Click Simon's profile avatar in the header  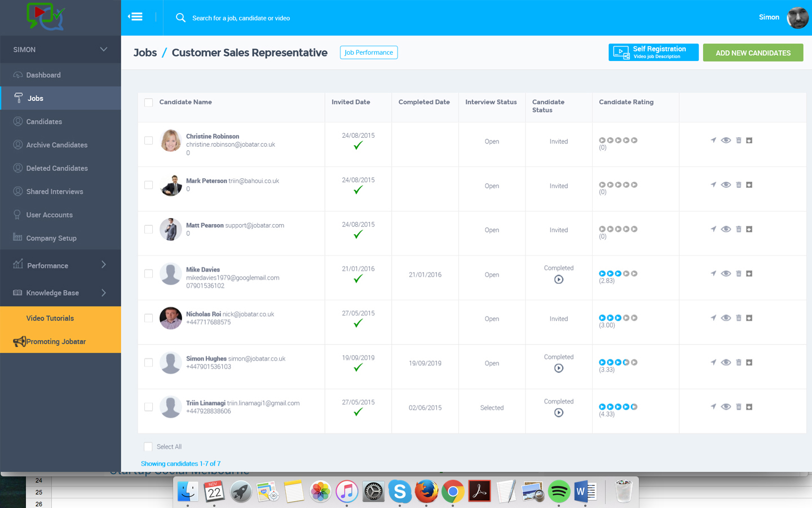click(797, 18)
